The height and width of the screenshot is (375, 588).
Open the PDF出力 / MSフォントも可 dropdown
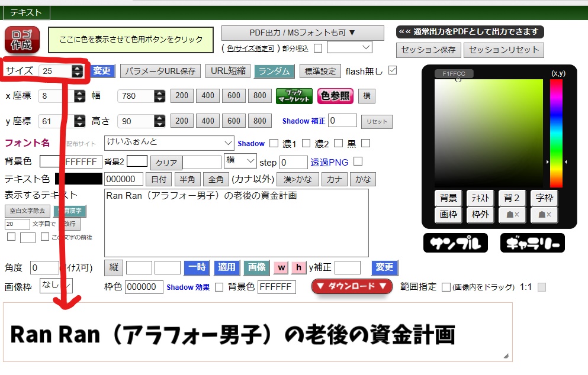point(303,33)
